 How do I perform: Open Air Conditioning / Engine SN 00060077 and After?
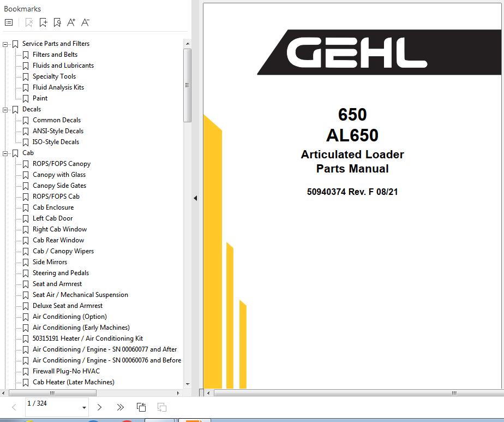coord(105,350)
